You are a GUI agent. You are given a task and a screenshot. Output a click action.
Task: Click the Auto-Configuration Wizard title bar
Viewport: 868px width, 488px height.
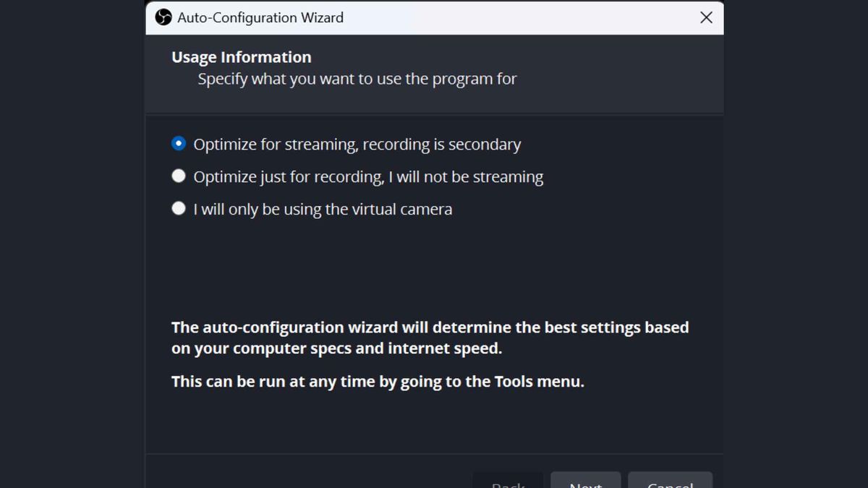point(434,17)
